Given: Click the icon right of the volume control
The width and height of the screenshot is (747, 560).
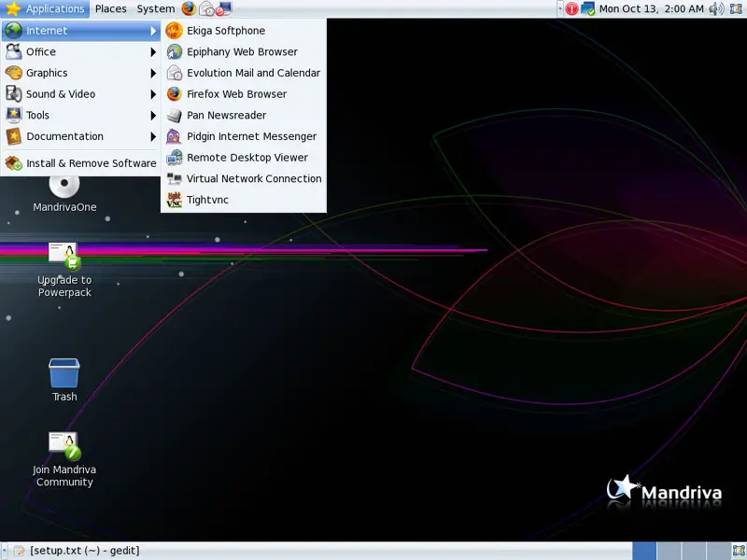Looking at the screenshot, I should click(737, 8).
